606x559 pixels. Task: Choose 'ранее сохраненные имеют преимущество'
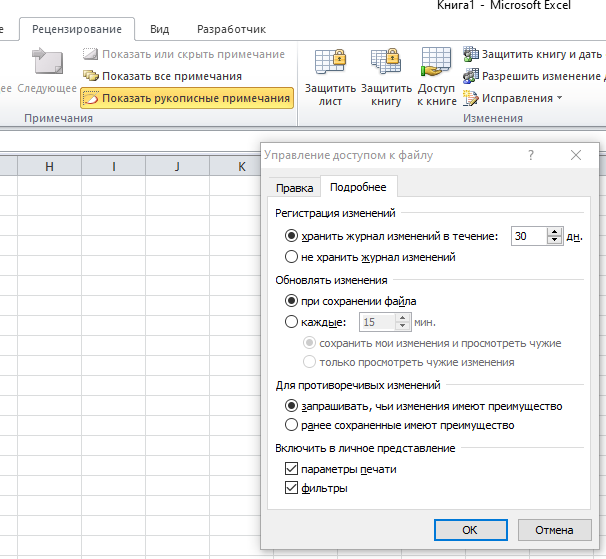292,425
